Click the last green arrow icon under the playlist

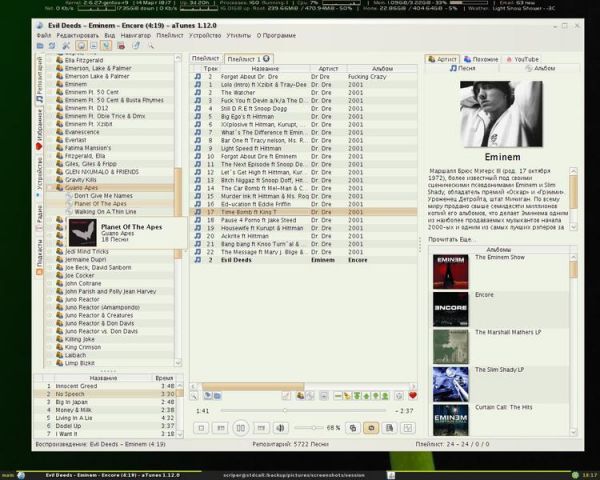click(x=385, y=396)
